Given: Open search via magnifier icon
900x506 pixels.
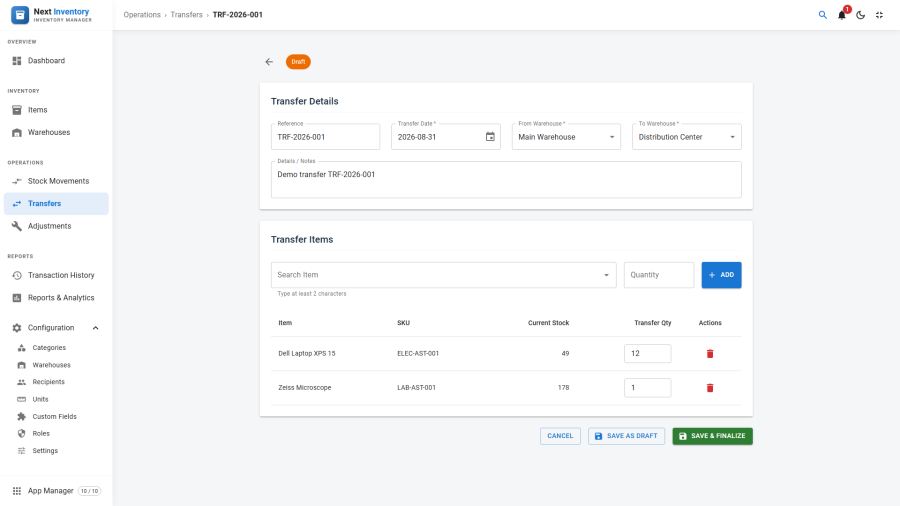Looking at the screenshot, I should tap(823, 15).
